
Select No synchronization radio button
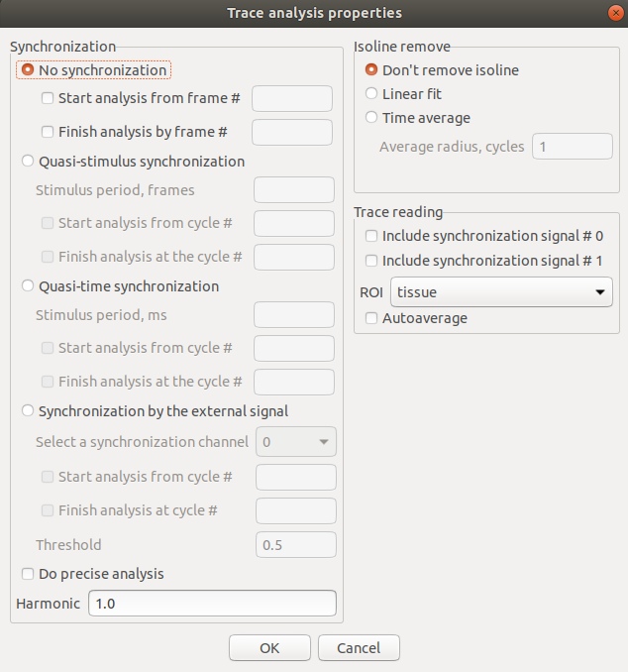[29, 70]
